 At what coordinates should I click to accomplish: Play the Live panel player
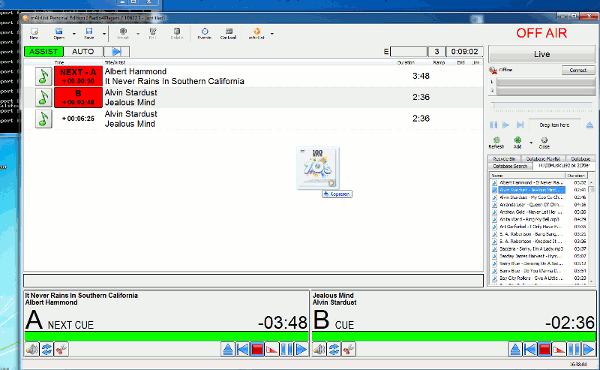pos(506,125)
